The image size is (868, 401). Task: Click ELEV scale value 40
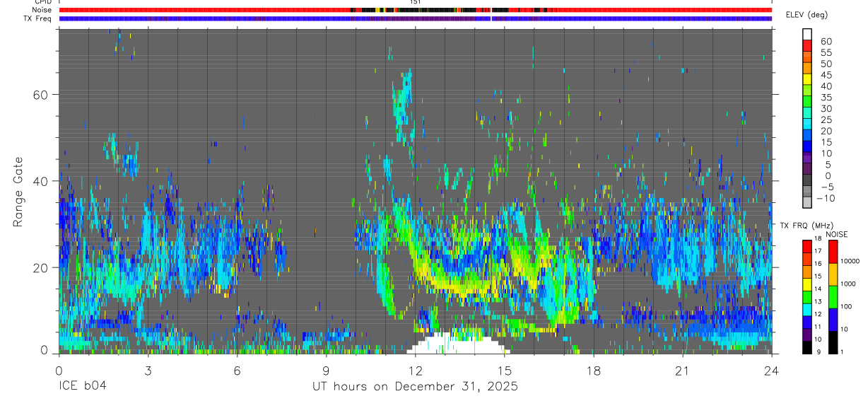click(825, 86)
